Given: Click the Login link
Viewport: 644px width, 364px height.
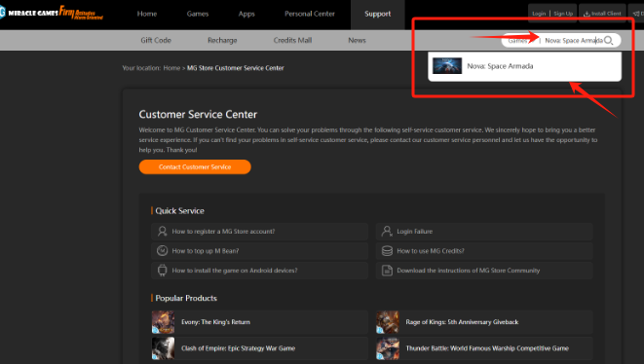Looking at the screenshot, I should [539, 14].
